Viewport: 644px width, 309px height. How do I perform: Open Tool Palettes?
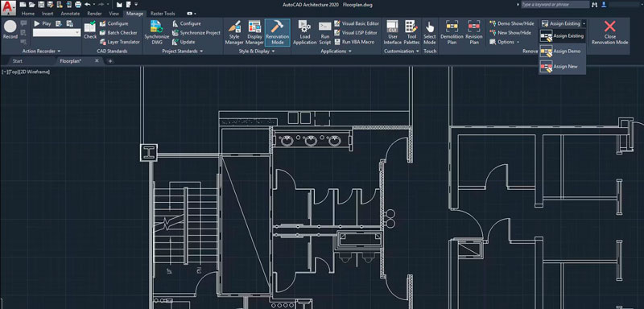(411, 32)
